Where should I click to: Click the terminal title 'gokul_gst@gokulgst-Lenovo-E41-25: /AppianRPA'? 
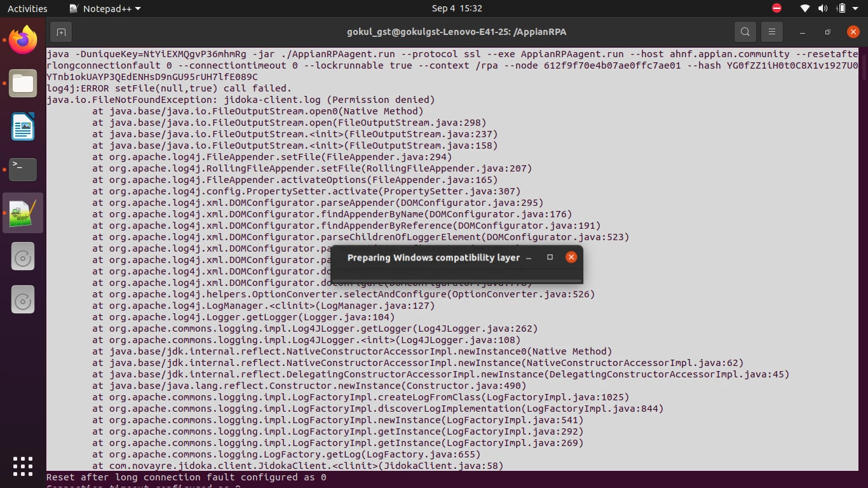tap(456, 32)
